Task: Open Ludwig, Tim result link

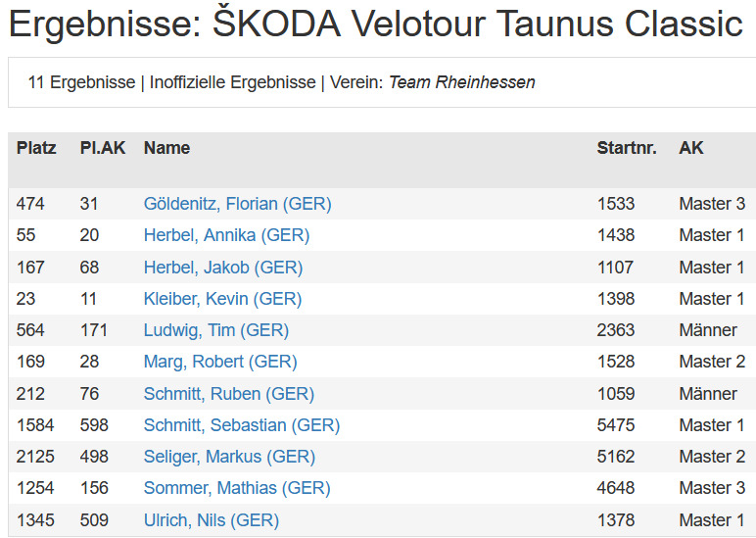Action: [x=216, y=330]
